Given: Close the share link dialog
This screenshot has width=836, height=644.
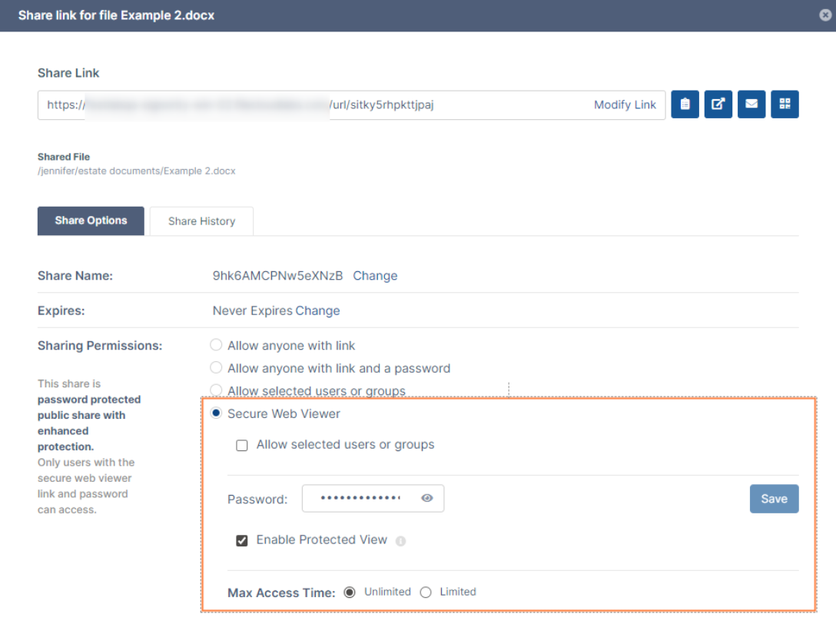Looking at the screenshot, I should [x=823, y=15].
